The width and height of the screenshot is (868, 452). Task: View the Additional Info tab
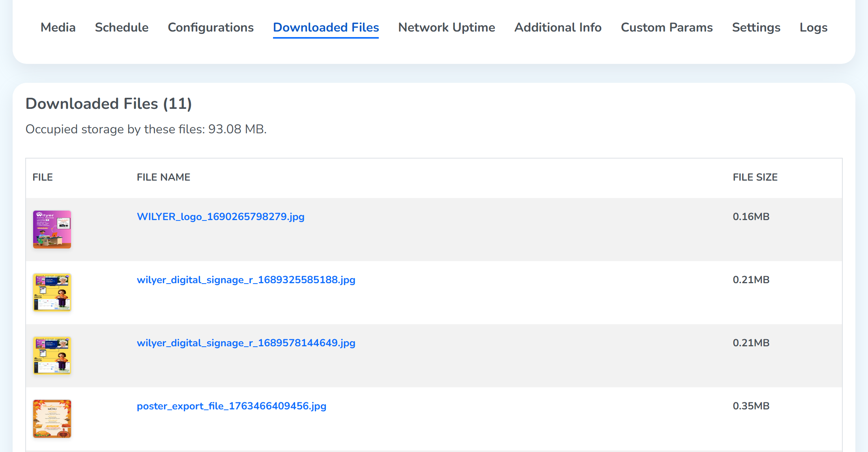click(558, 28)
